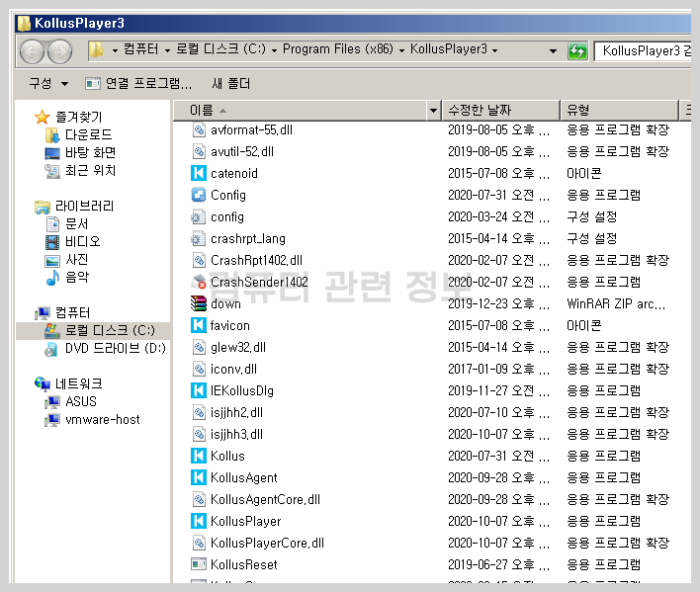This screenshot has width=700, height=592.
Task: Click the KollusPlayer application icon
Action: coord(199,521)
